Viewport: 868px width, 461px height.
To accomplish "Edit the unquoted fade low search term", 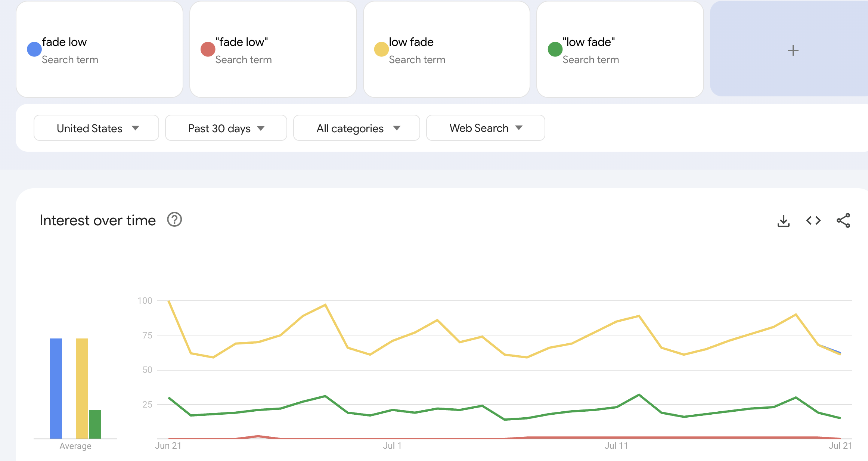I will click(x=64, y=42).
